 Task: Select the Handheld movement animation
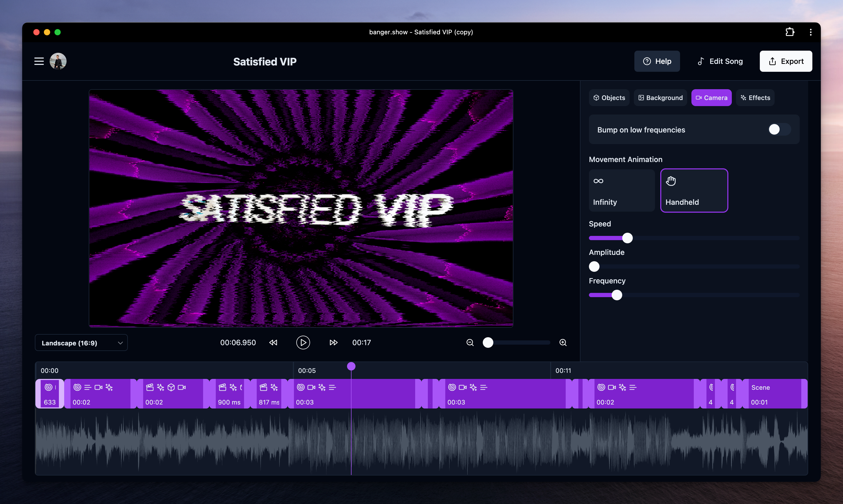click(694, 190)
